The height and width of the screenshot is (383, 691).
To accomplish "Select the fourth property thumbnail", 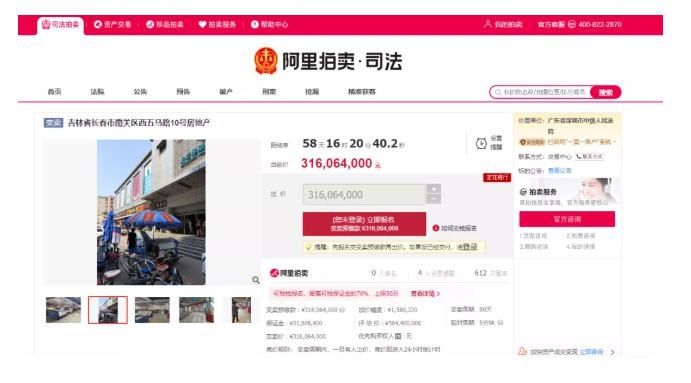I will point(197,310).
